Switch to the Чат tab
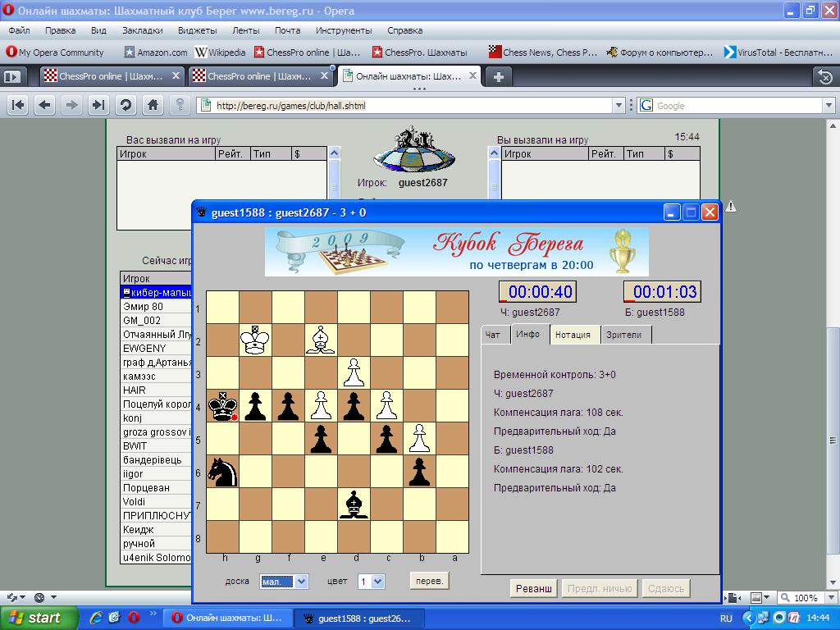840x630 pixels. click(x=493, y=335)
